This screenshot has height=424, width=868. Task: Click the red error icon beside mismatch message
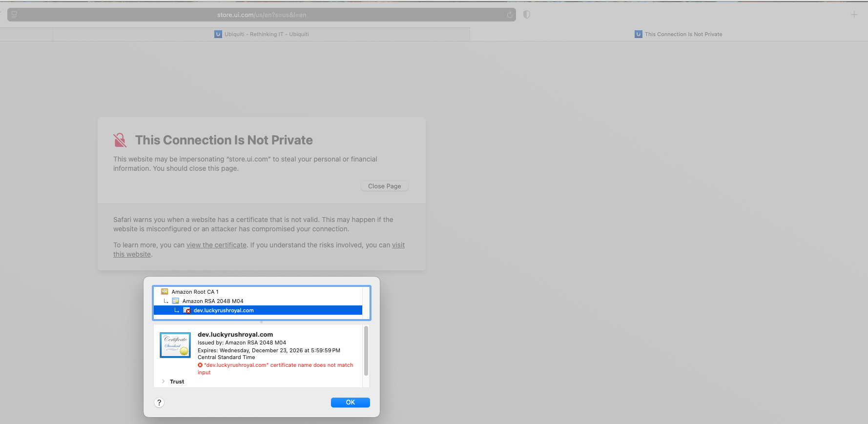[200, 365]
